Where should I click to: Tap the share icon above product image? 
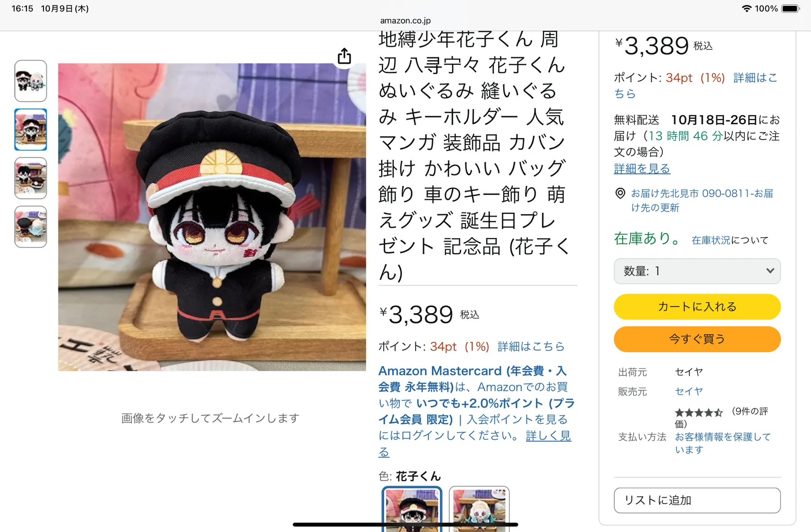coord(344,56)
